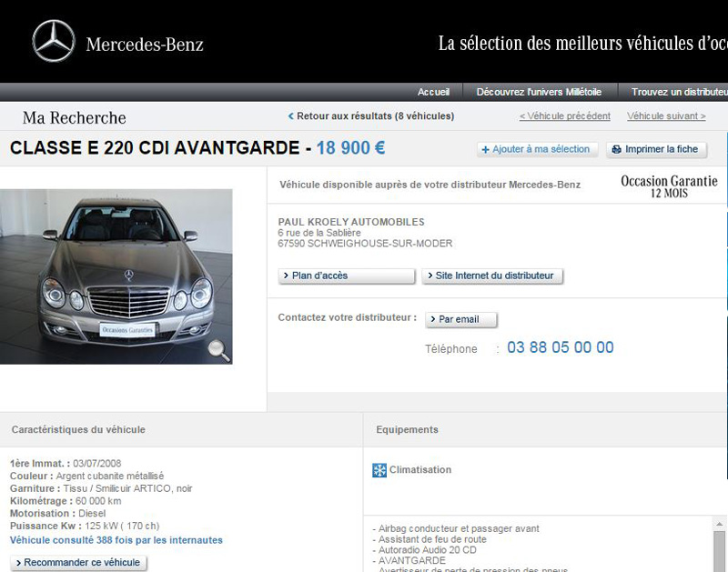Click PAUL KROELY AUTOMOBILES dealer name
This screenshot has width=728, height=572.
click(351, 222)
